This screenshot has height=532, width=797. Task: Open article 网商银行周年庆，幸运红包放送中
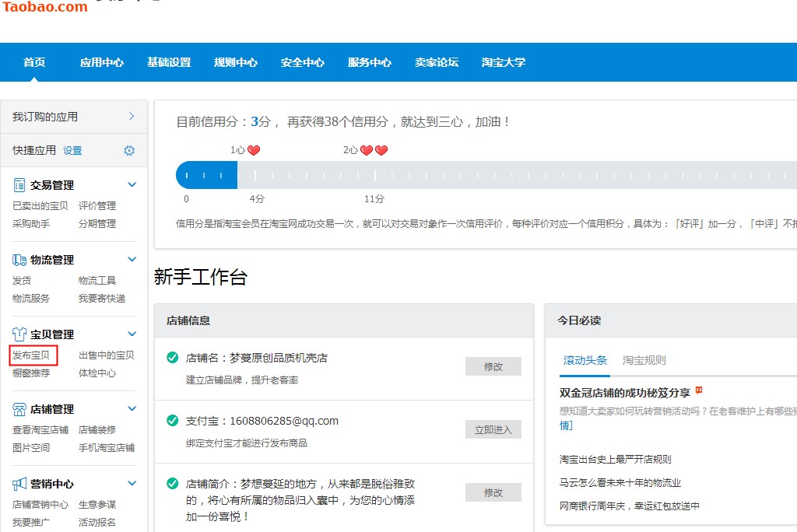click(x=629, y=506)
